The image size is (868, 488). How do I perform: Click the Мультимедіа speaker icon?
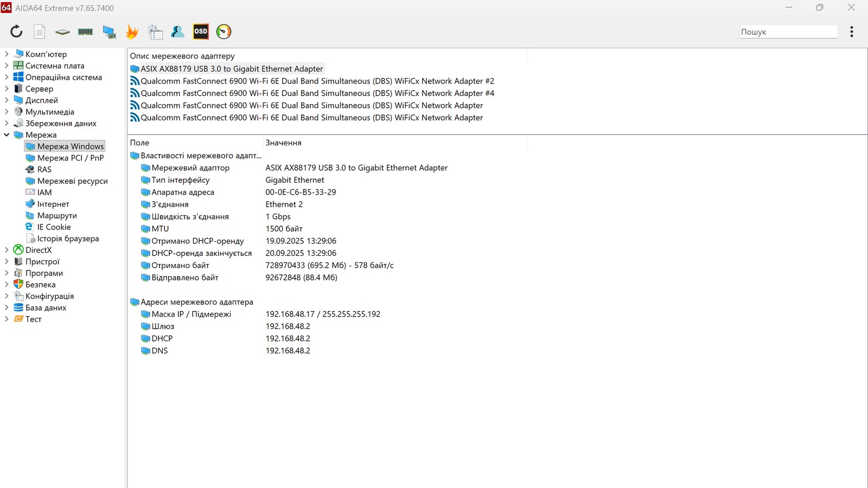(18, 112)
